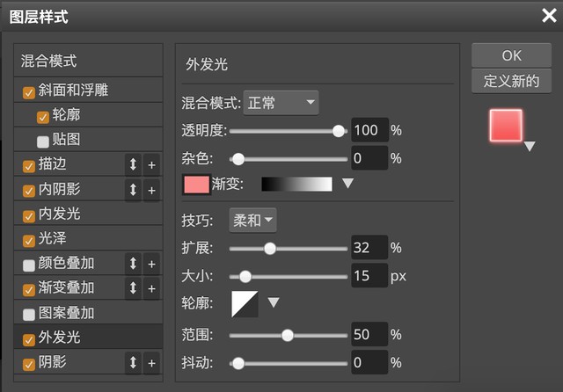Click reorder arrows next to 描边

tap(134, 165)
